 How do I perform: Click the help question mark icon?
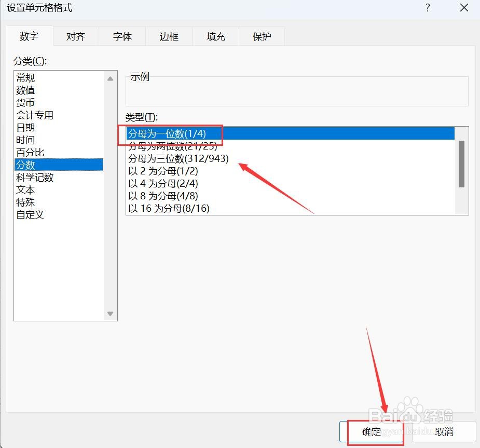pyautogui.click(x=427, y=8)
